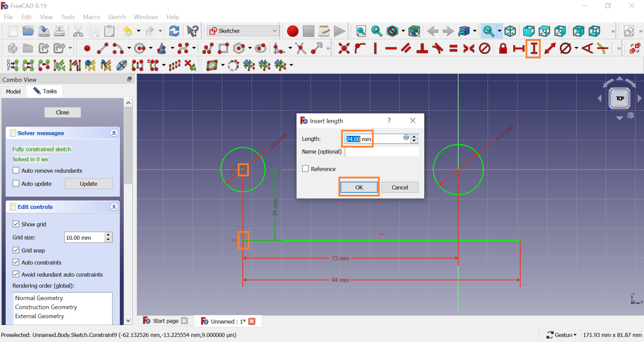Choose the create circle tool
This screenshot has height=342, width=644.
click(x=140, y=49)
